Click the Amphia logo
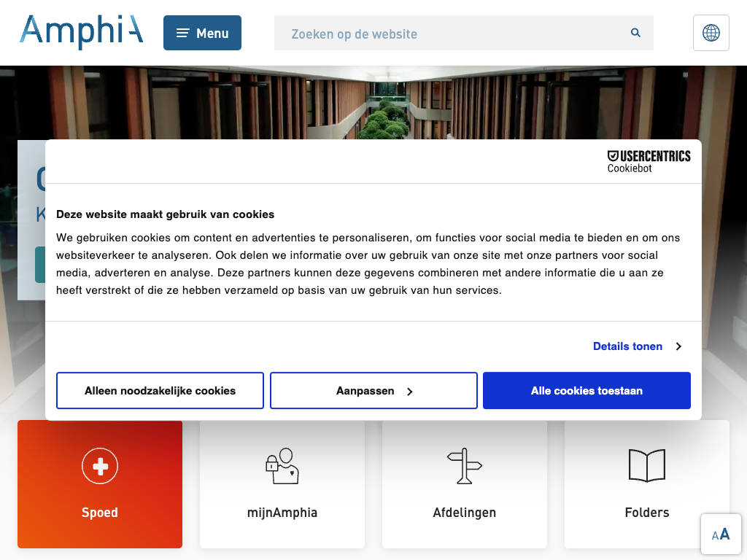Screen dimensions: 747x560 [81, 32]
